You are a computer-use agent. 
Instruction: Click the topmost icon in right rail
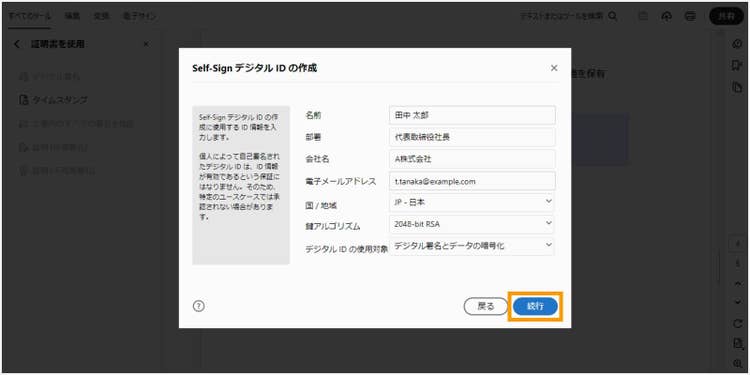coord(737,44)
